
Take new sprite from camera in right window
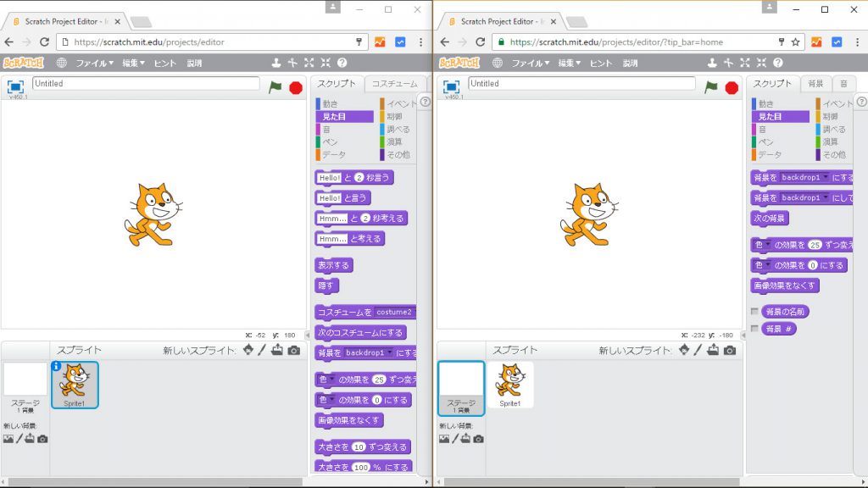pyautogui.click(x=730, y=350)
